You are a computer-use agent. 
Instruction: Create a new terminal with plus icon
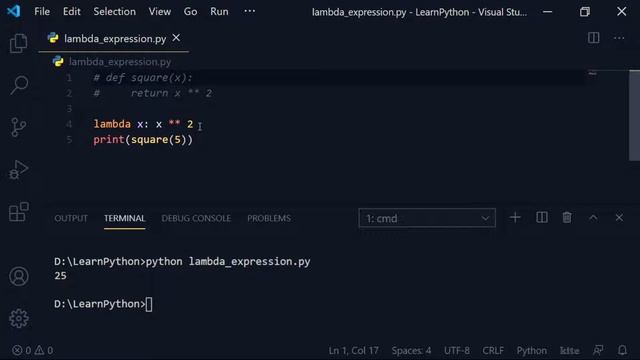point(515,218)
